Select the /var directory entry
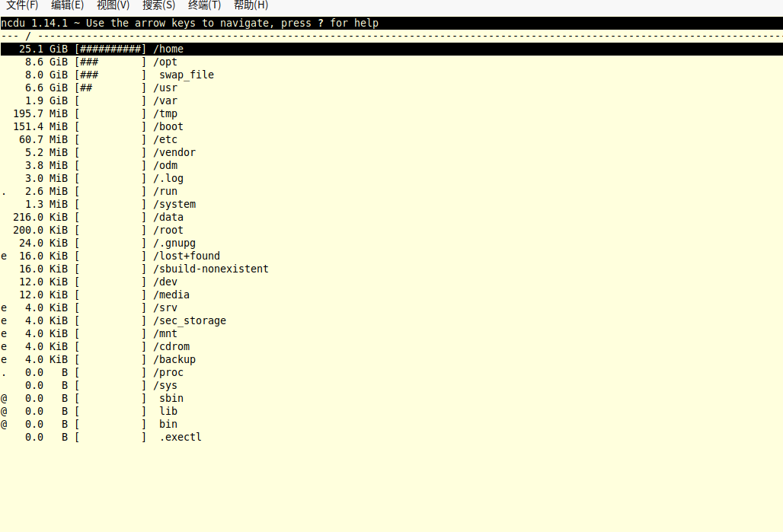This screenshot has width=783, height=532. (165, 100)
